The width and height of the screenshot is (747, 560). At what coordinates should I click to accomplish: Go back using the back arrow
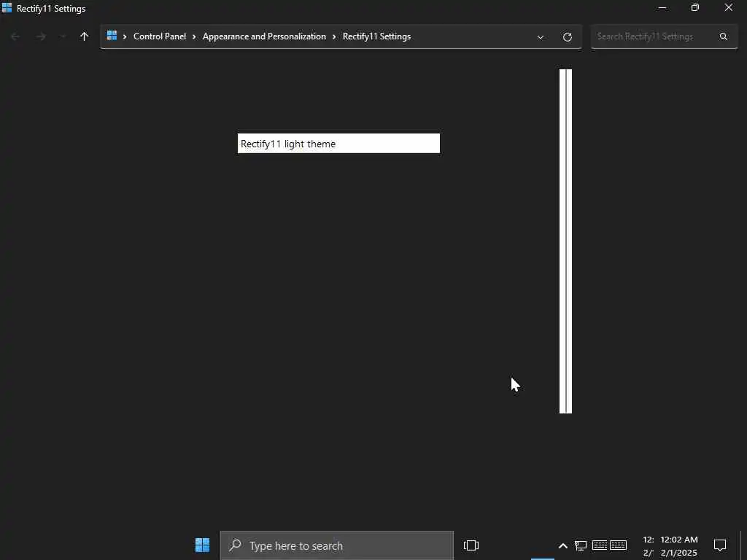(15, 36)
